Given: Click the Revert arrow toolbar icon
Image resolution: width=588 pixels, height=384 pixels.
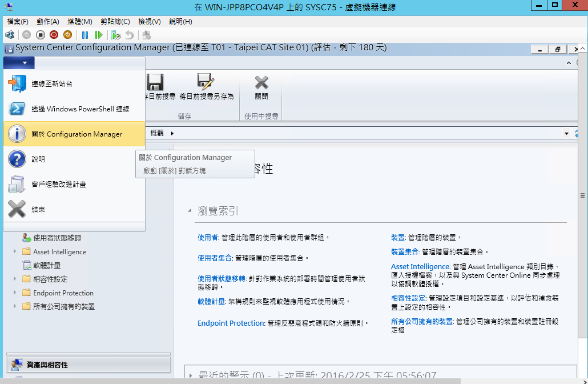Looking at the screenshot, I should click(130, 35).
